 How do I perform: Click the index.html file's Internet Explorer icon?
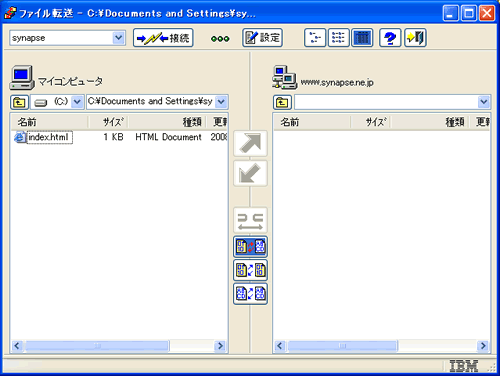tap(20, 137)
